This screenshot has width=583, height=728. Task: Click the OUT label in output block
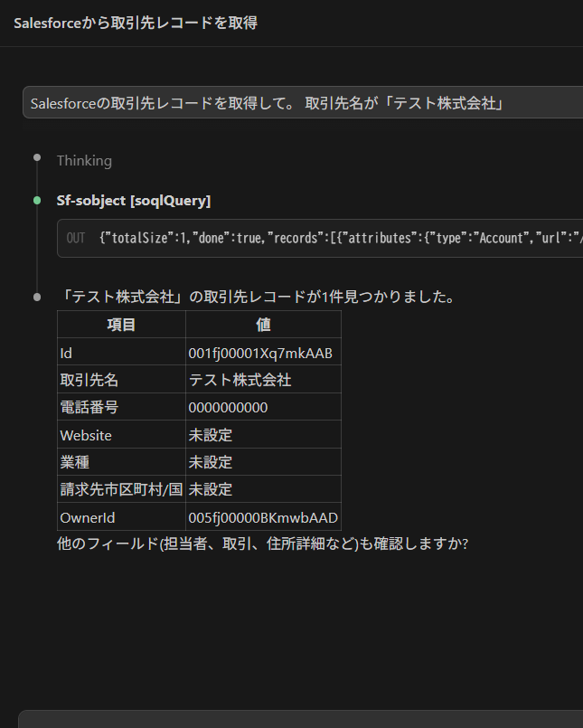click(76, 238)
